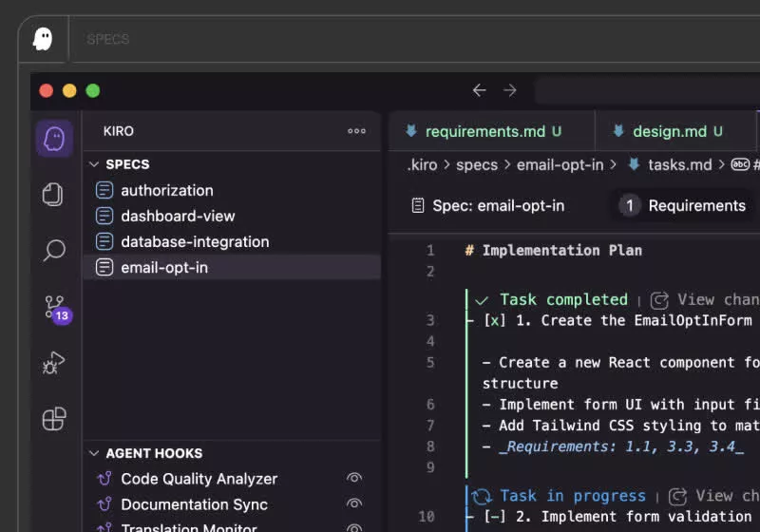The width and height of the screenshot is (760, 532).
Task: Toggle Code Quality Analyzer eye visibility
Action: [354, 478]
